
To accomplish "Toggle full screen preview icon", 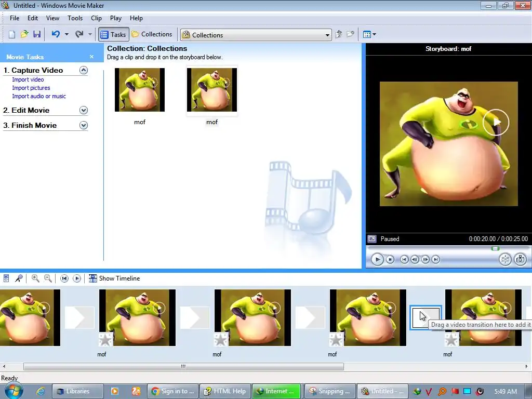I will click(x=372, y=239).
